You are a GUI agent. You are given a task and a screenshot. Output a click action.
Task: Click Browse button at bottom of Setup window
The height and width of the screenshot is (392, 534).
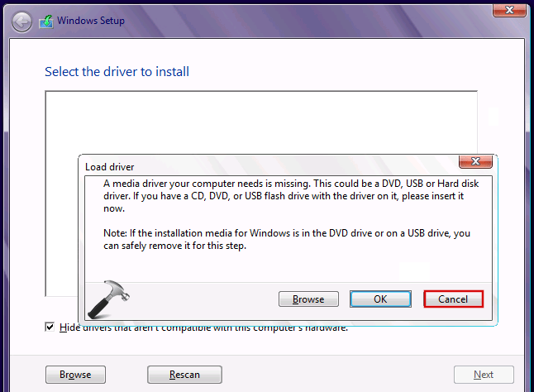pos(75,375)
